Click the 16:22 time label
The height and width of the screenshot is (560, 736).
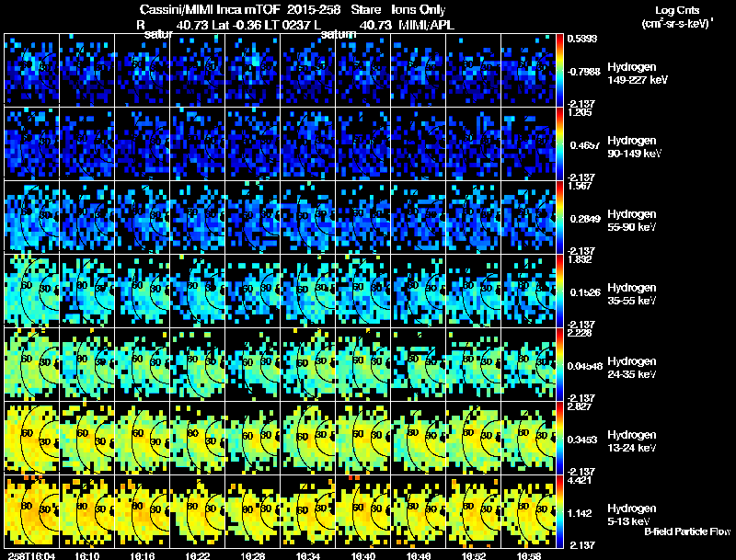pos(198,555)
